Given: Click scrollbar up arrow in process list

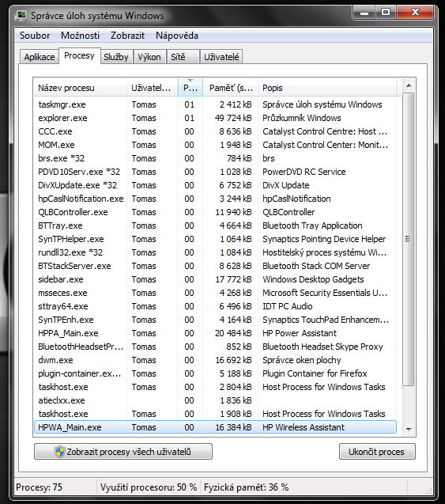Looking at the screenshot, I should click(x=409, y=85).
